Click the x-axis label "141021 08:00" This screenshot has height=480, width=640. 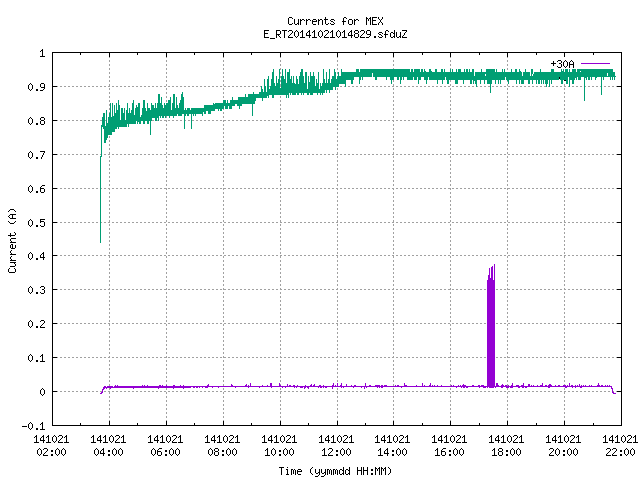click(222, 445)
